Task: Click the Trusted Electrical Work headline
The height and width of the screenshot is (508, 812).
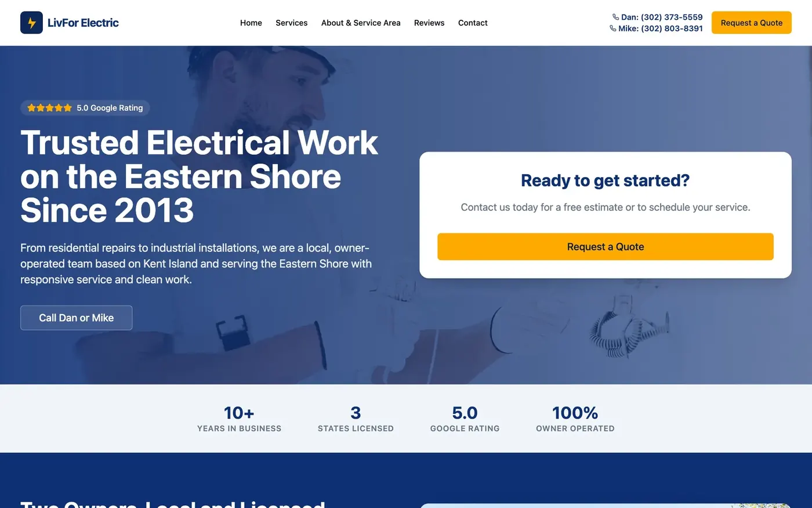Action: (199, 176)
